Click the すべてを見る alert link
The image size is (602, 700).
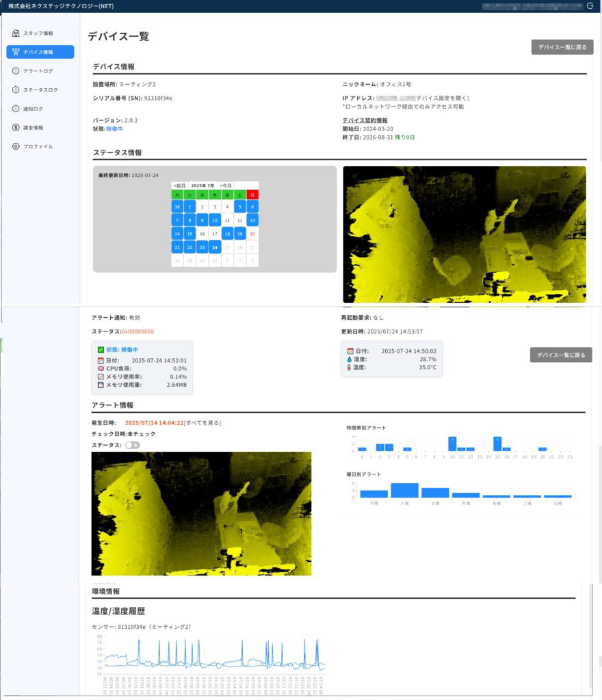click(202, 423)
